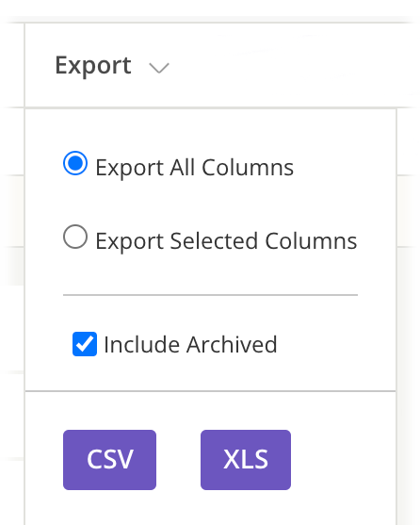Keep export scope on all columns
The width and height of the screenshot is (420, 525).
pos(75,163)
